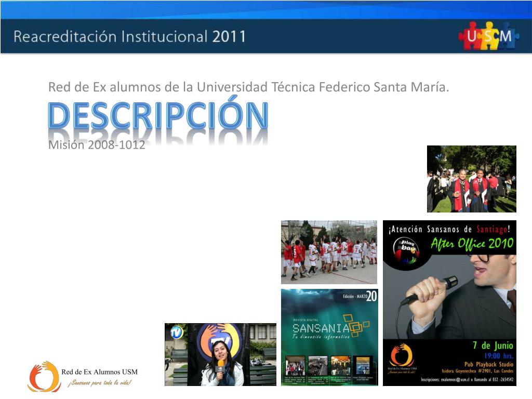532x399 pixels.
Task: Click '¡Atención Sansanos de Santiago!' on poster
Action: (449, 229)
